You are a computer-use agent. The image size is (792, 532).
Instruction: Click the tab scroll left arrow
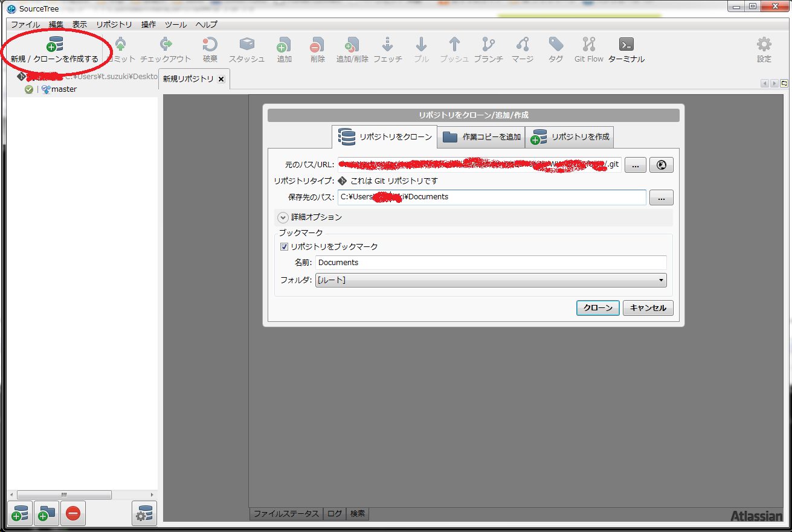point(765,83)
